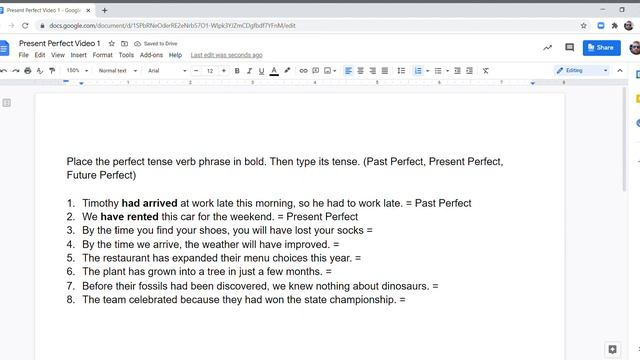
Task: Open the Add-ons menu
Action: 151,55
